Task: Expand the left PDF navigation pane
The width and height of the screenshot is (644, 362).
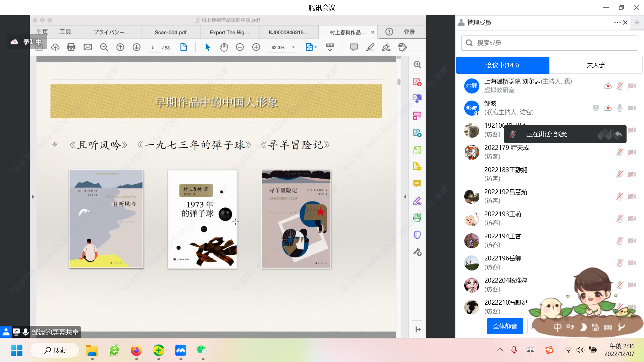Action: (33, 197)
